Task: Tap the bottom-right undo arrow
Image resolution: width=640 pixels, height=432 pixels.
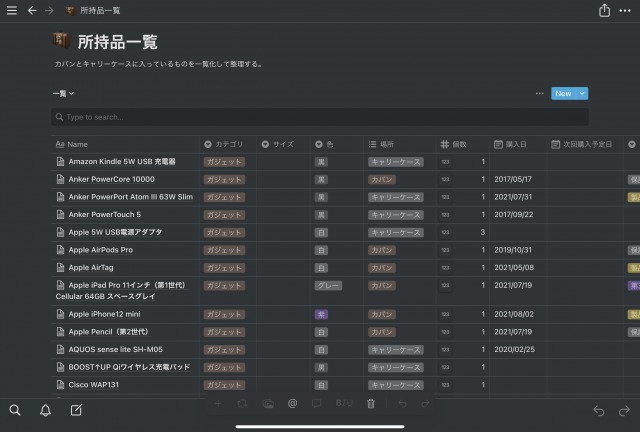Action: click(x=599, y=410)
